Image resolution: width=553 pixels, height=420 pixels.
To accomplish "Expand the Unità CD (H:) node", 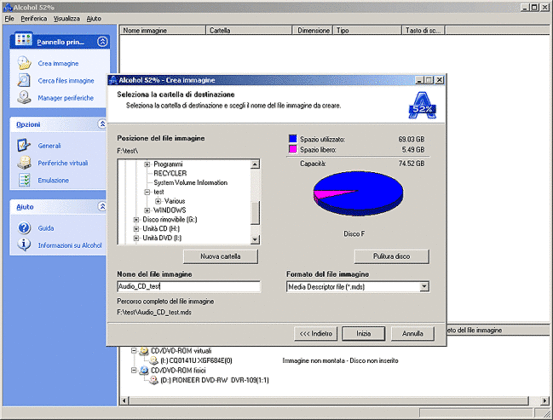I will [136, 229].
